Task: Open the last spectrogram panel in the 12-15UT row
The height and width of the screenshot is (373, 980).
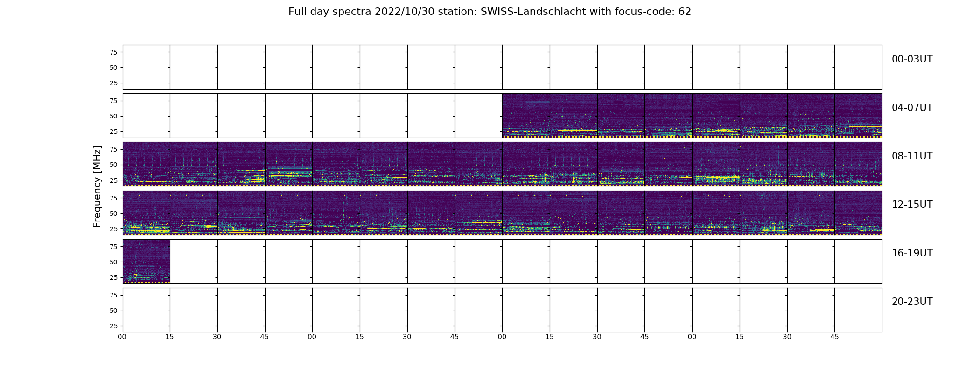Action: [858, 213]
